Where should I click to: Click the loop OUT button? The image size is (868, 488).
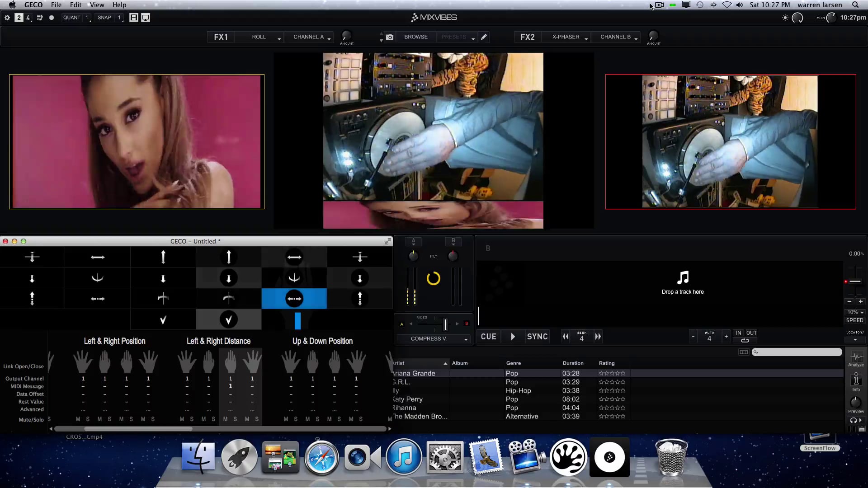pyautogui.click(x=751, y=333)
